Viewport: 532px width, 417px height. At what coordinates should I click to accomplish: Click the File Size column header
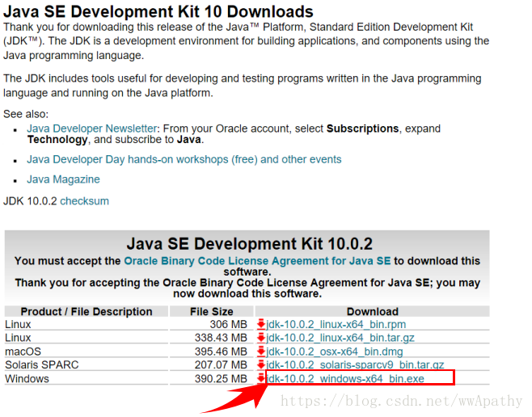211,311
